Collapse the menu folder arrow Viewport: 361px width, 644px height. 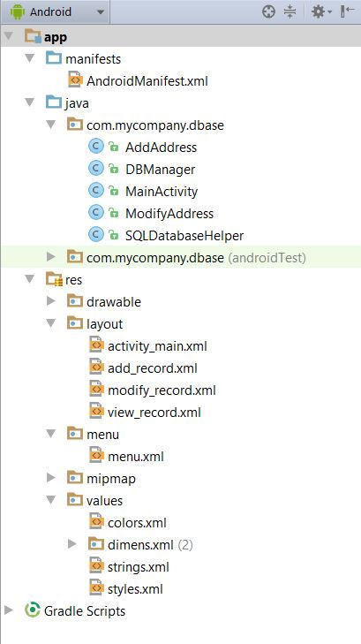coord(51,434)
